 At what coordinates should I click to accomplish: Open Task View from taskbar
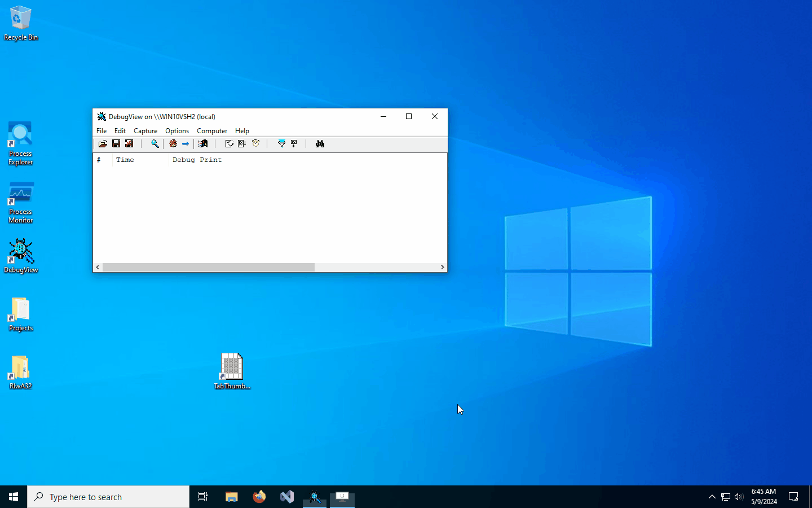point(203,497)
